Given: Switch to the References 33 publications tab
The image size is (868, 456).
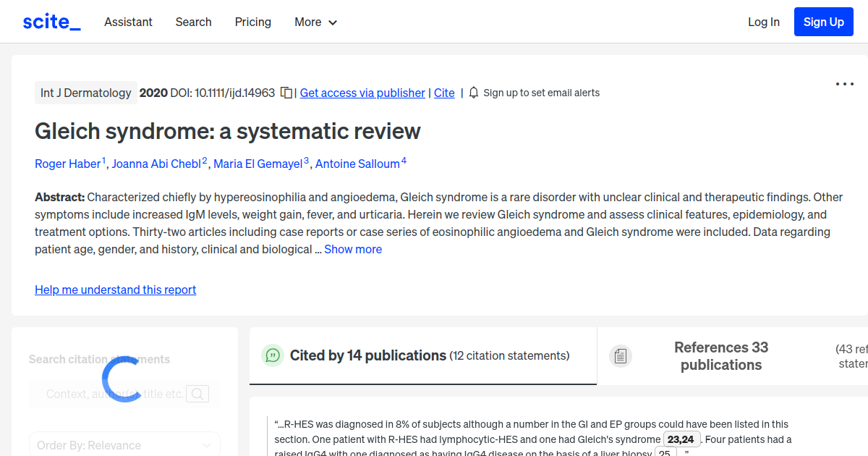Looking at the screenshot, I should point(720,355).
